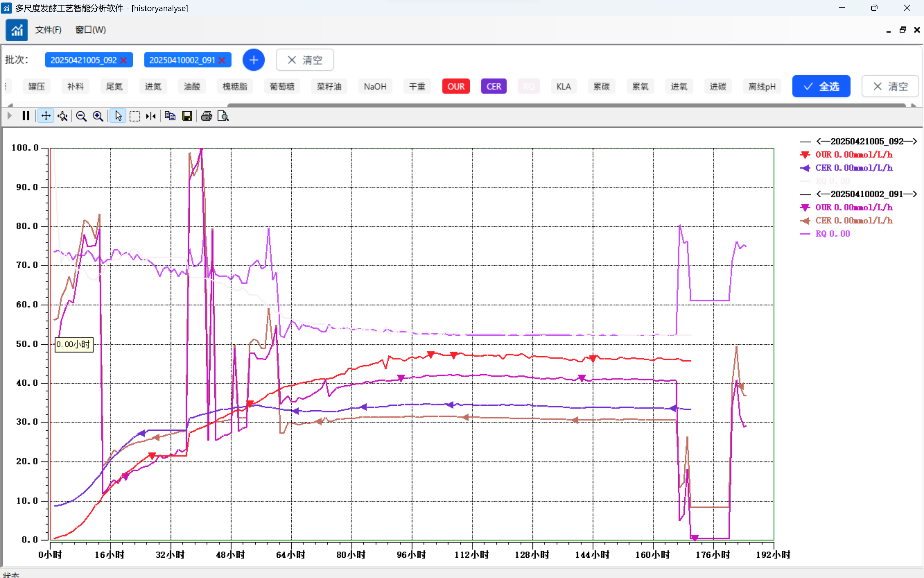Screen dimensions: 924x578
Task: Select the arrow pointer tool
Action: 118,116
